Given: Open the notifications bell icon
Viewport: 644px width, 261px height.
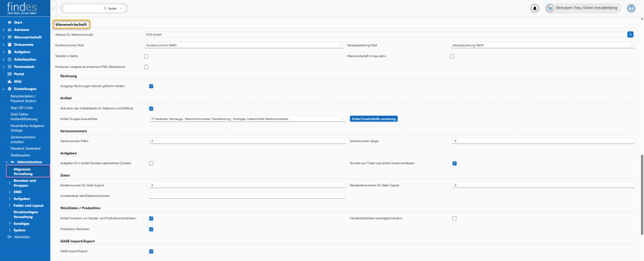Looking at the screenshot, I should pos(535,8).
